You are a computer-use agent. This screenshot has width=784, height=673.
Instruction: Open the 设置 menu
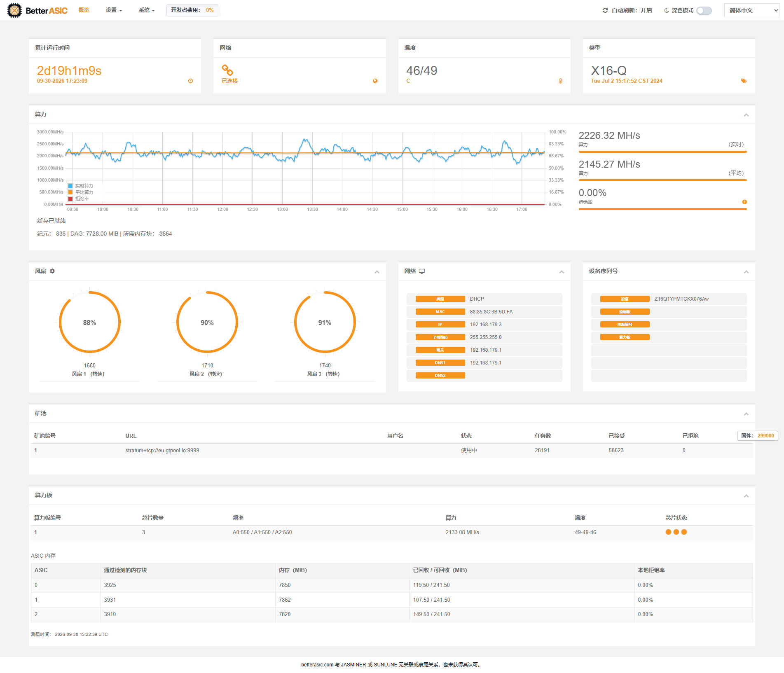pyautogui.click(x=114, y=10)
